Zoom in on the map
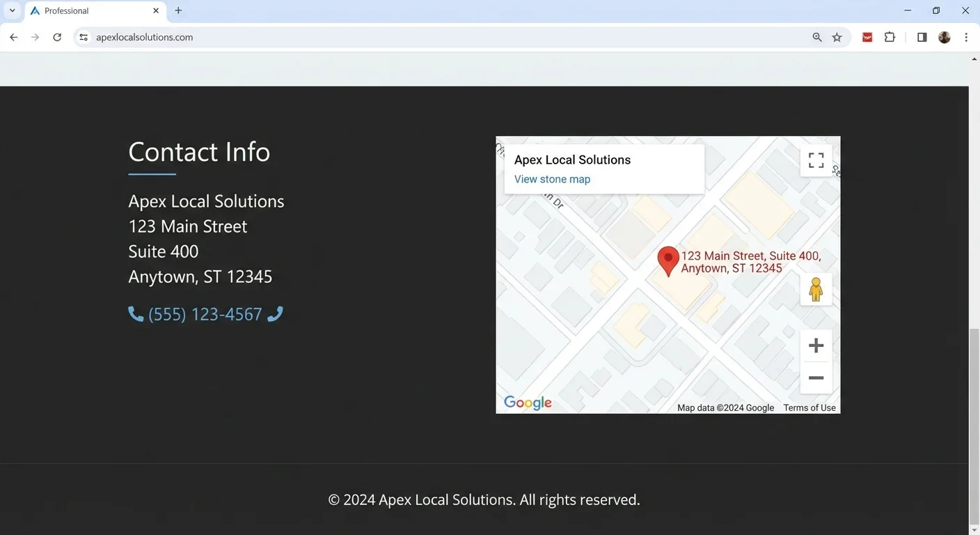 pos(816,346)
